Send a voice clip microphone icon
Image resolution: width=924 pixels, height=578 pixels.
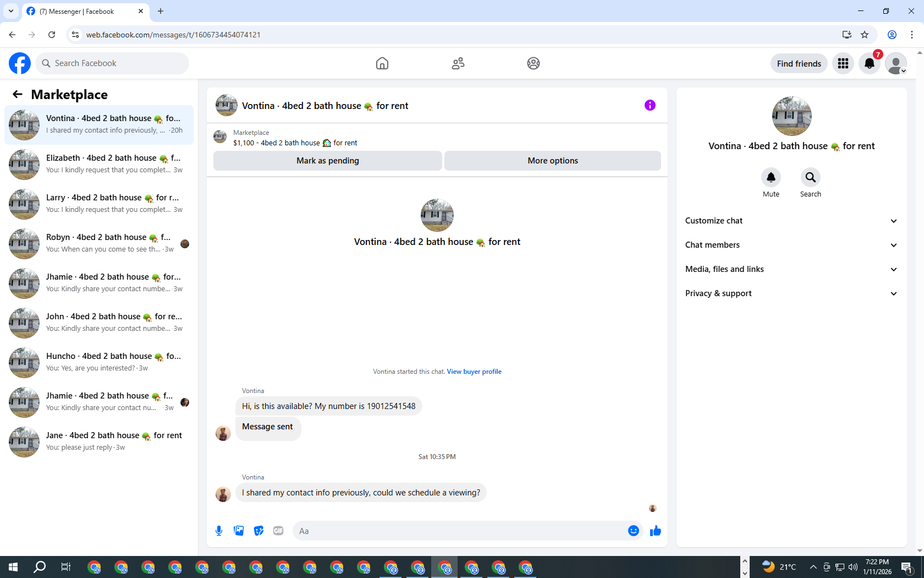219,531
